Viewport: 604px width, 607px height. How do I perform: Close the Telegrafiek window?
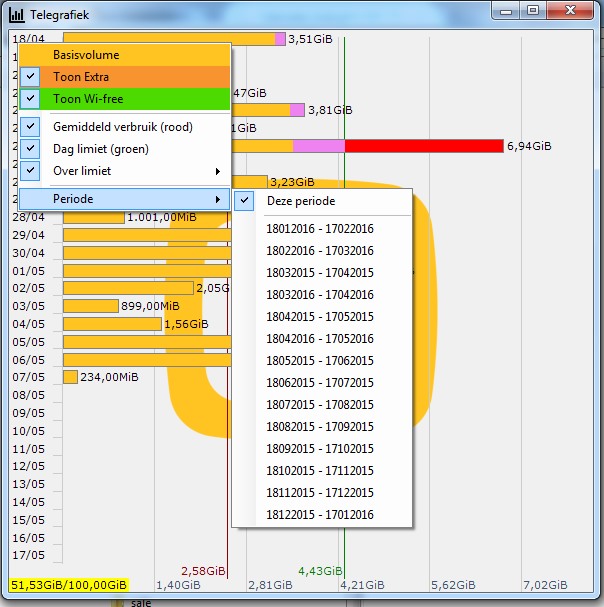570,10
